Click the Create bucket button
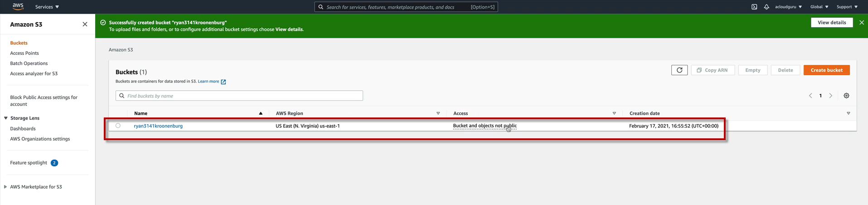 [826, 70]
